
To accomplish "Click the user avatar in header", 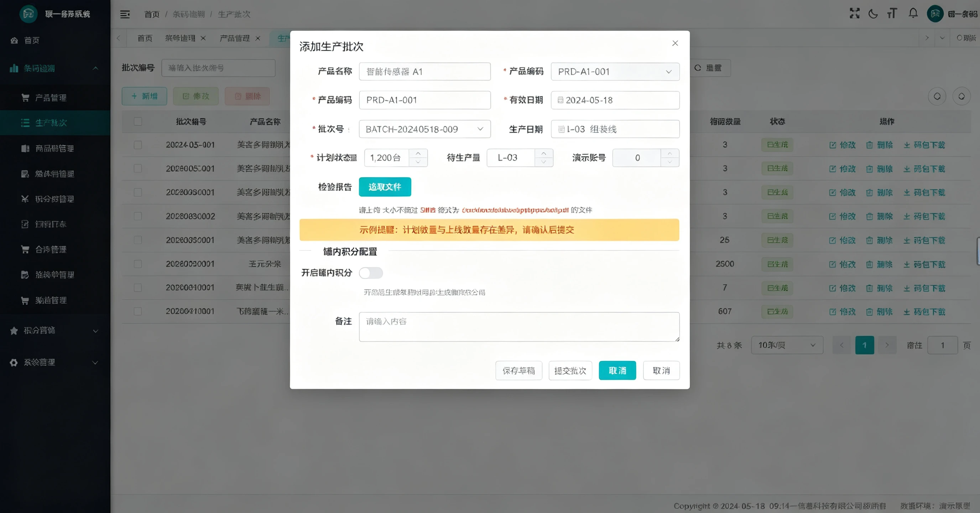I will click(x=935, y=14).
